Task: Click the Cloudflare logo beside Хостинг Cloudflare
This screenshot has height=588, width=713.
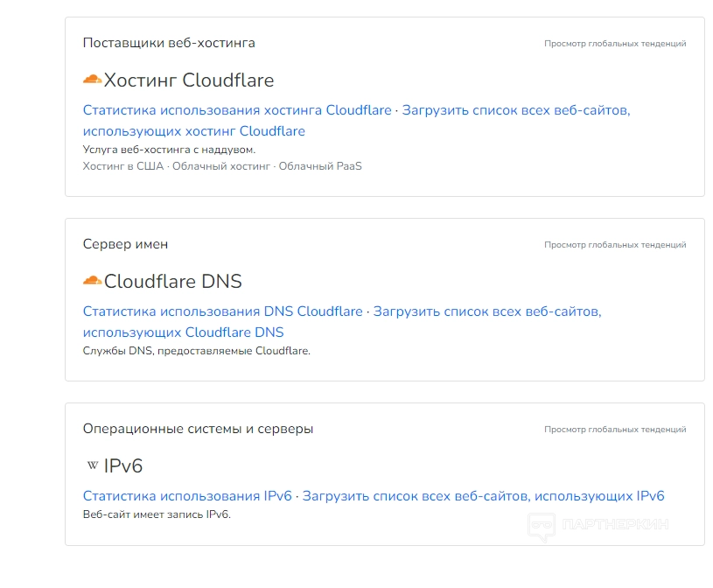Action: point(92,80)
